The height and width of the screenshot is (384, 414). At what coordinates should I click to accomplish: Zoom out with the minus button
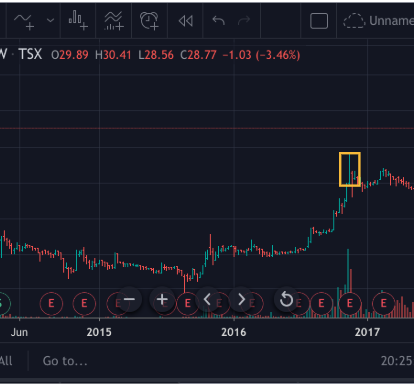129,299
